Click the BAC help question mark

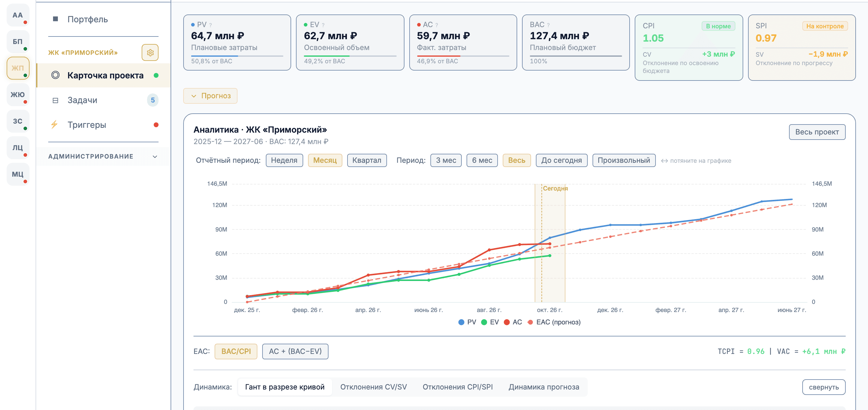pos(548,25)
